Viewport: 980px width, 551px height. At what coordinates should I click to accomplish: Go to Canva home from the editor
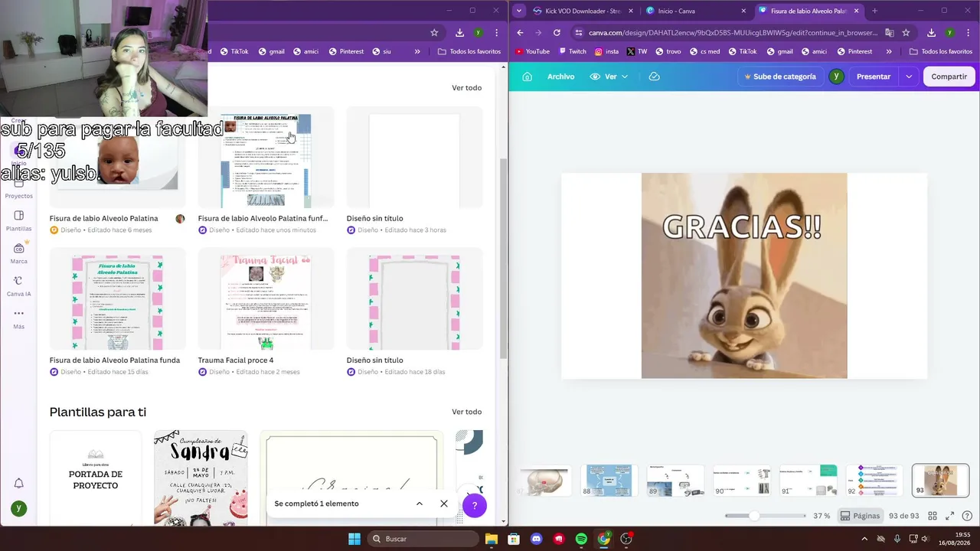point(527,77)
